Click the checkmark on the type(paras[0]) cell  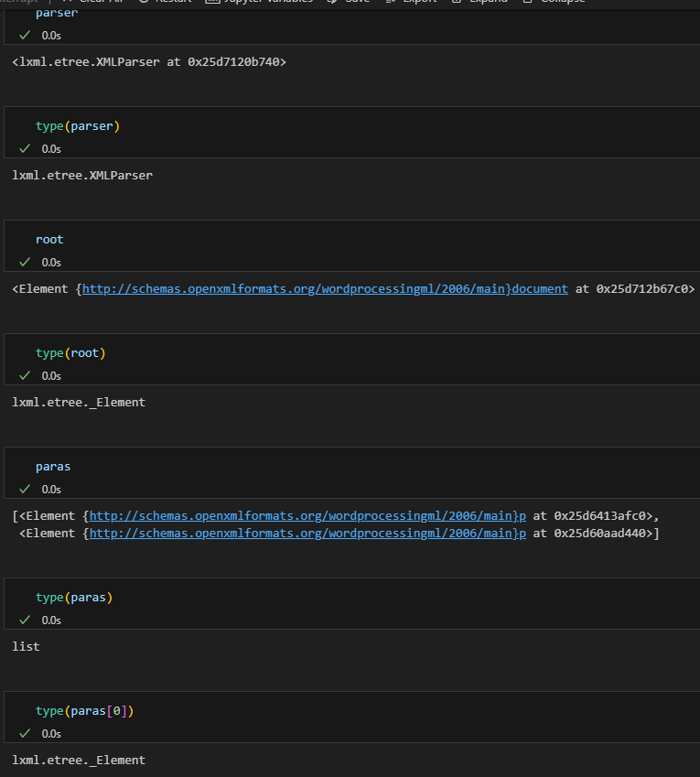(24, 733)
